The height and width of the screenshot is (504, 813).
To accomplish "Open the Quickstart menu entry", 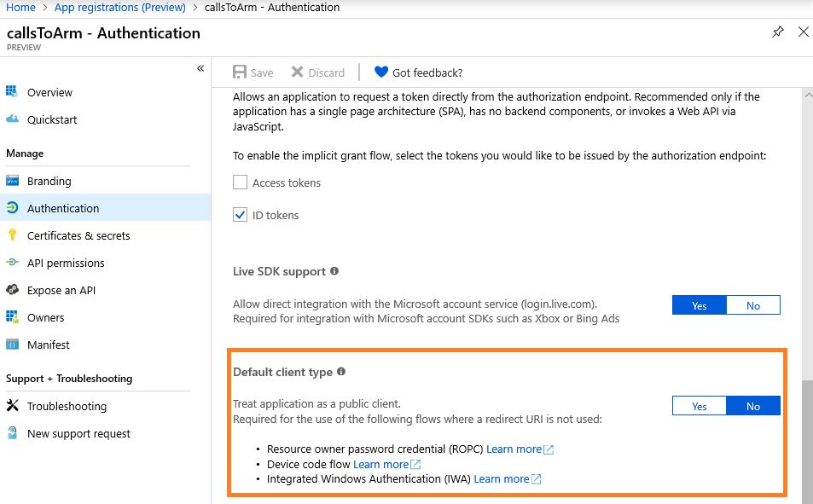I will click(x=53, y=119).
